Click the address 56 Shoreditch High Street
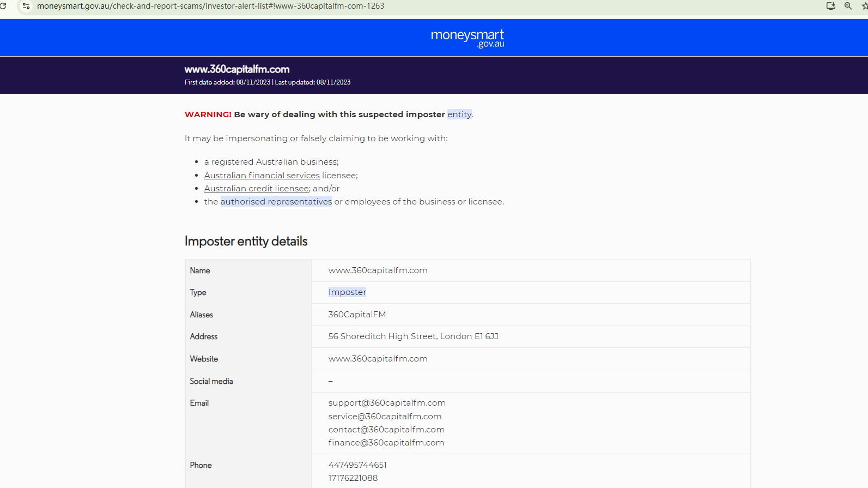 tap(414, 336)
